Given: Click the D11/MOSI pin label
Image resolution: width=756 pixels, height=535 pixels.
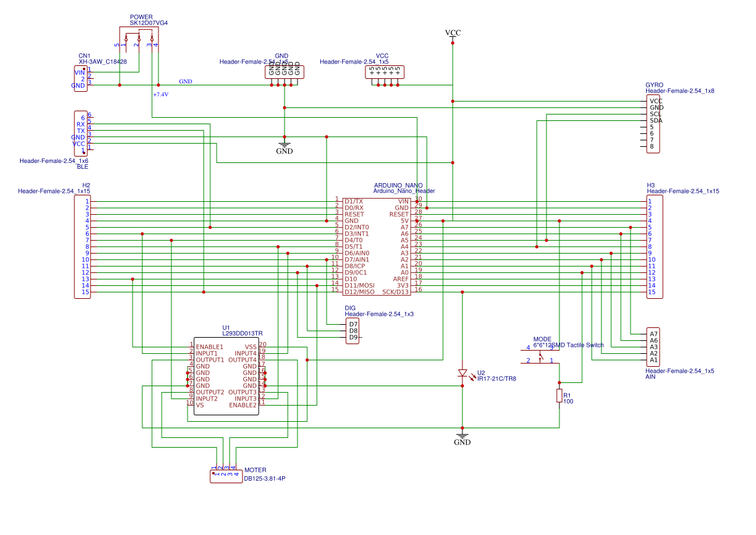Looking at the screenshot, I should coord(360,285).
